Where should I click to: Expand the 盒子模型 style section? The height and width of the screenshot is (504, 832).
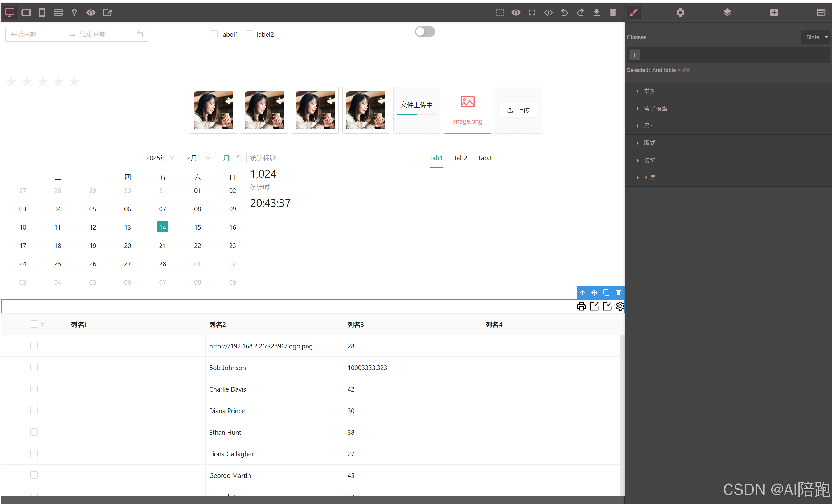coord(655,108)
